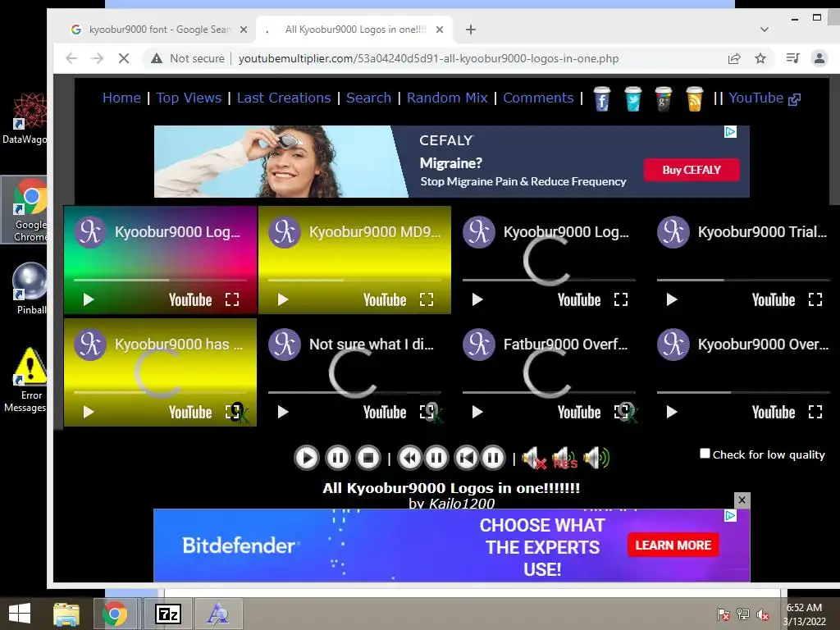Open the Twitter cup icon
This screenshot has height=630, width=840.
(632, 99)
